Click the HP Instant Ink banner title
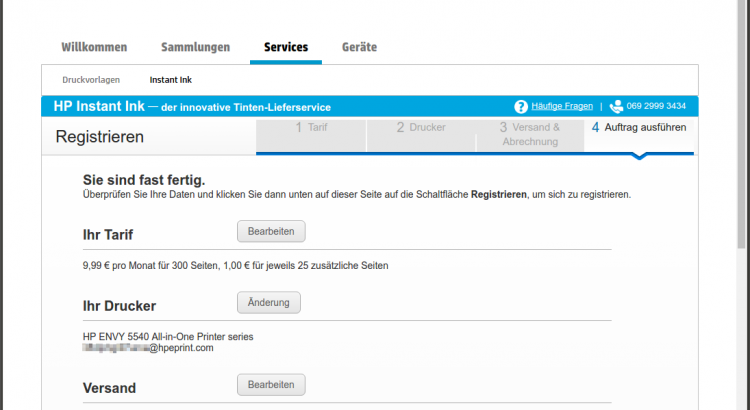This screenshot has width=750, height=410. 192,106
